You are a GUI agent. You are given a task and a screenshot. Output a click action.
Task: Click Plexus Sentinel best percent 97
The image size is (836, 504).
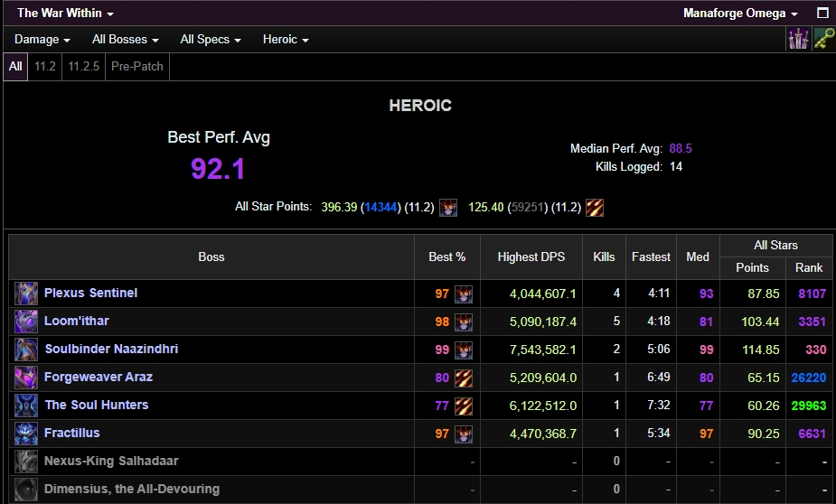(x=442, y=294)
